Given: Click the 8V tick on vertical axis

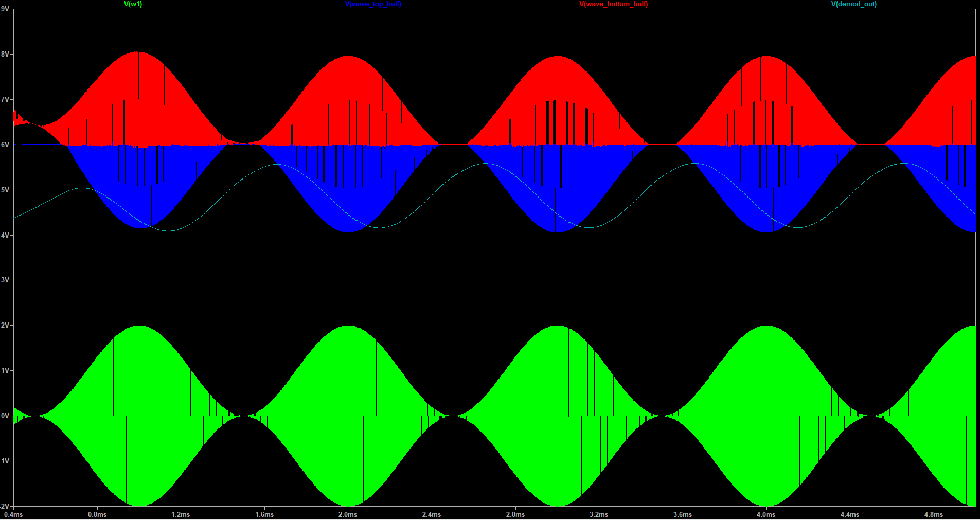Looking at the screenshot, I should click(x=5, y=54).
